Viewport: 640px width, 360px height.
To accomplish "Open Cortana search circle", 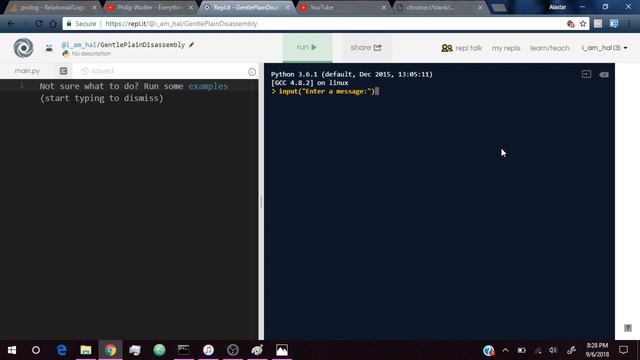I will point(36,350).
